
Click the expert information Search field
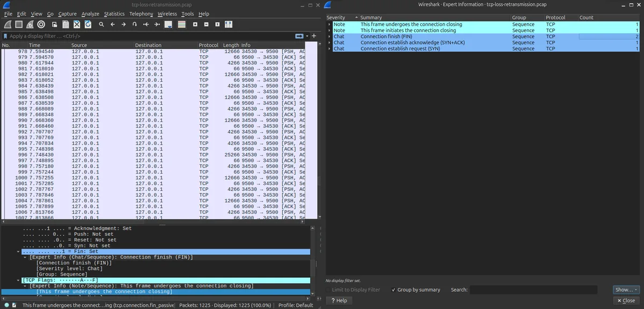tap(533, 290)
